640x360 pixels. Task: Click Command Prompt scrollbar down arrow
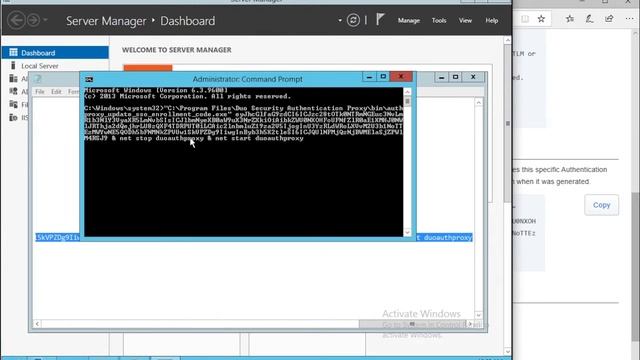pyautogui.click(x=407, y=233)
